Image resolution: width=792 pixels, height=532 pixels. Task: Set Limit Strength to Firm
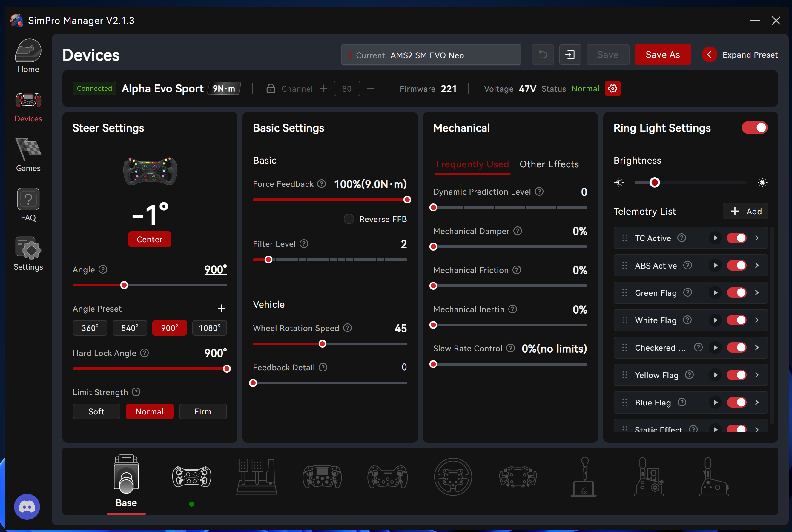click(203, 411)
